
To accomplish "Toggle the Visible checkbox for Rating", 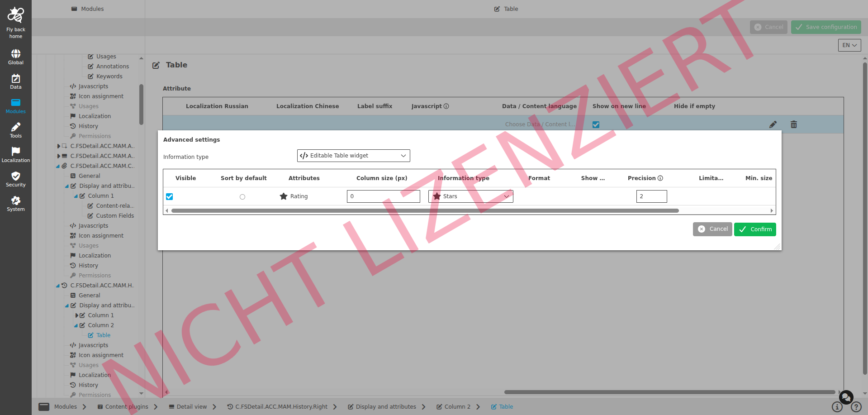I will (x=170, y=197).
